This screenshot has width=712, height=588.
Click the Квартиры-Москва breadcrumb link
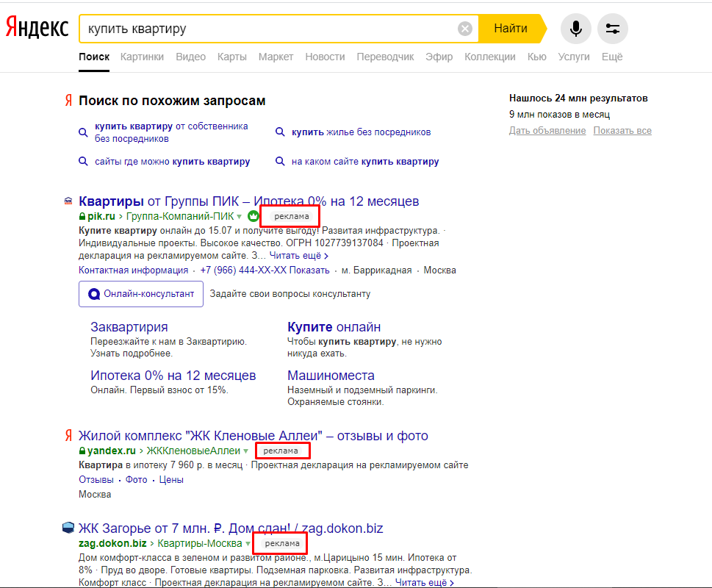pos(200,543)
